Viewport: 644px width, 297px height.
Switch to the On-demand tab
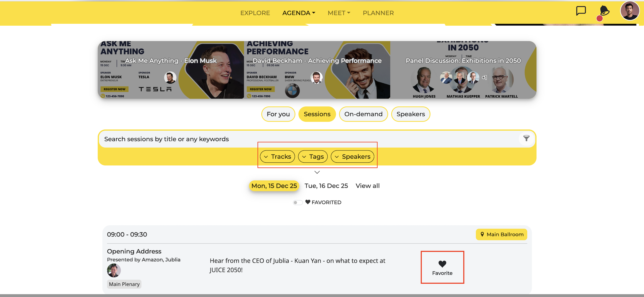coord(363,114)
